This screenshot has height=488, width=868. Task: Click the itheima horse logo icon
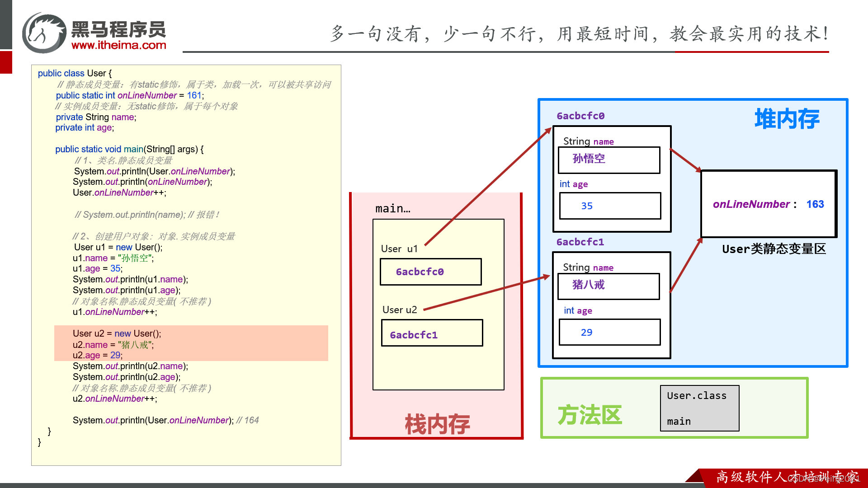(44, 33)
